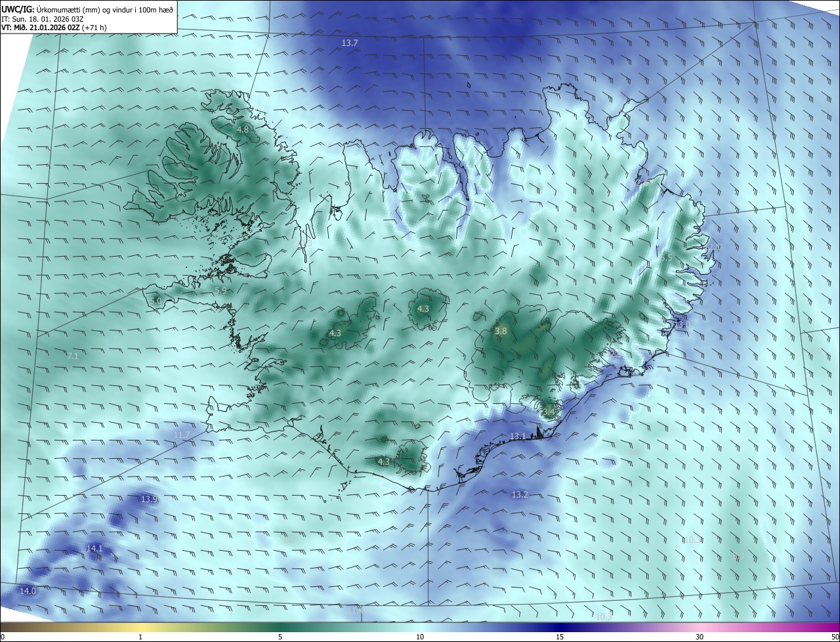
Task: Click the 5.5 value label in the east
Action: point(666,258)
